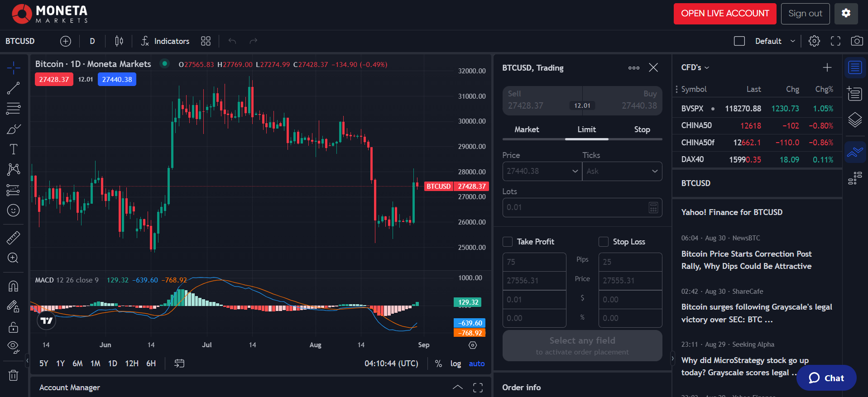Switch to the Market order tab

(527, 129)
